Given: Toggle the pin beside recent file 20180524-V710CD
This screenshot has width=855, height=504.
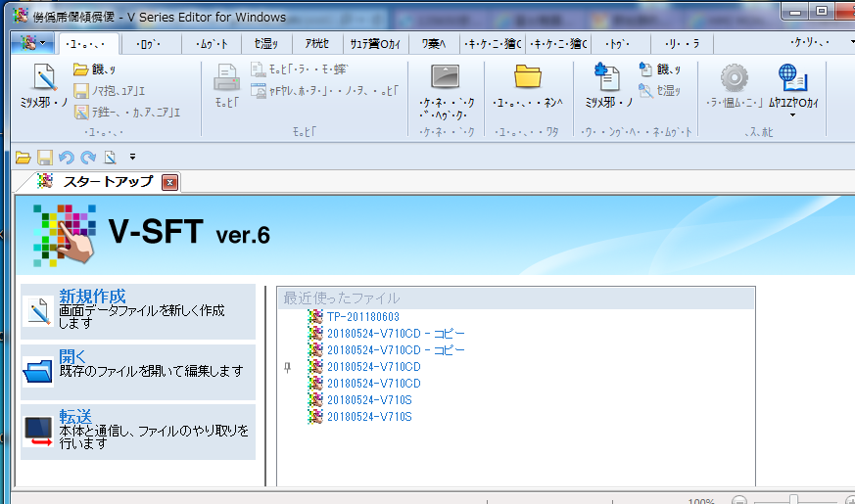Looking at the screenshot, I should (x=288, y=366).
